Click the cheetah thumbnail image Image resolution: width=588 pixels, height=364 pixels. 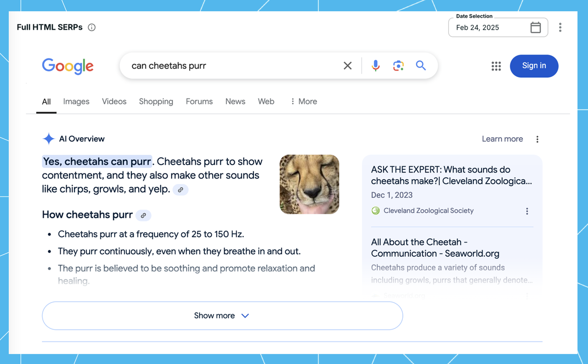pos(309,184)
